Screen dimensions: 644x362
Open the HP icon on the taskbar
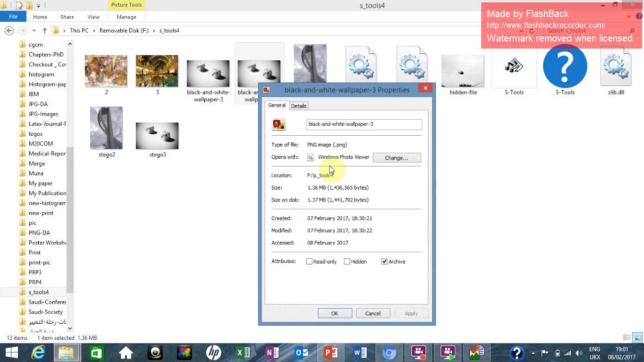(213, 353)
